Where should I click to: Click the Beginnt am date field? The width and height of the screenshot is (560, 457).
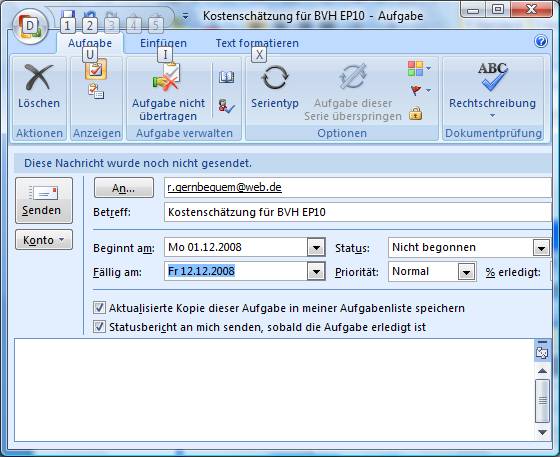click(236, 247)
